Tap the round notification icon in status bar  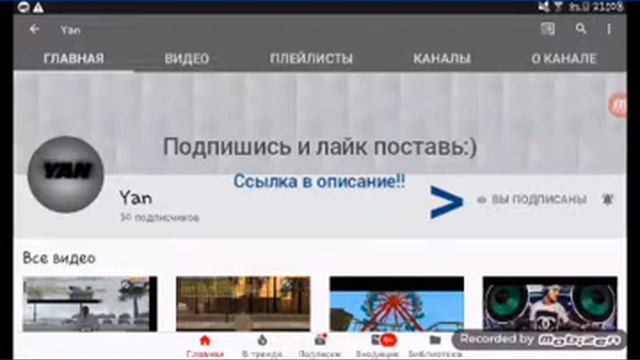[23, 7]
